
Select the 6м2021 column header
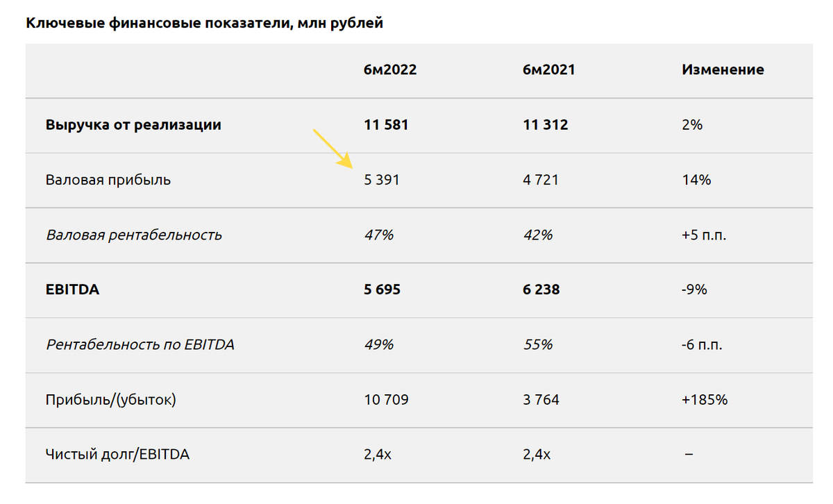(x=549, y=69)
